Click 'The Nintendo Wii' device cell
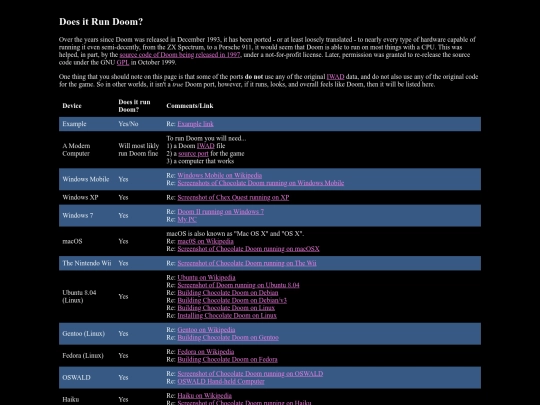 coord(87,263)
